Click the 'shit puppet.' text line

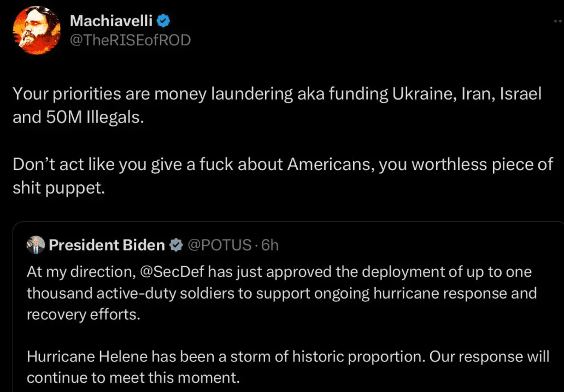[x=58, y=188]
